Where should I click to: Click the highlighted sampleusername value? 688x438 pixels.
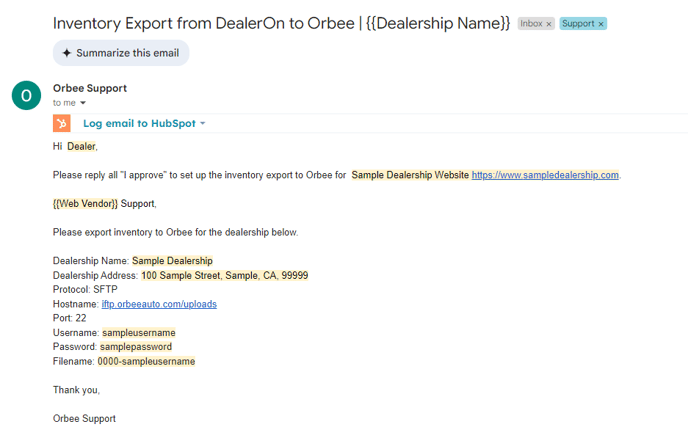click(139, 333)
